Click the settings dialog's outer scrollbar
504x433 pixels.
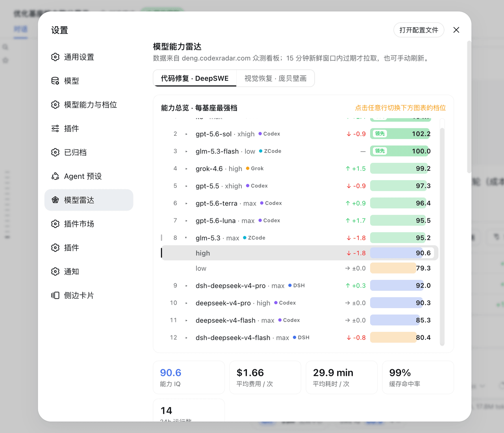coord(469,107)
